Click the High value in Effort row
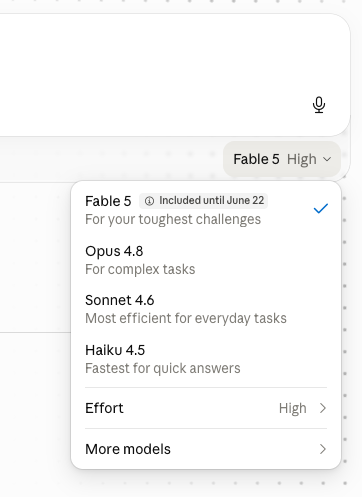362x497 pixels. (x=293, y=408)
